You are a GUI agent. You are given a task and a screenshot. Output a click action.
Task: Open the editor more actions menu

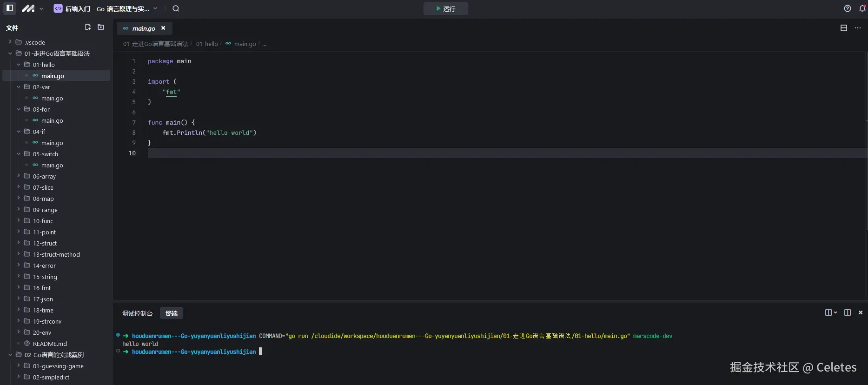(858, 28)
